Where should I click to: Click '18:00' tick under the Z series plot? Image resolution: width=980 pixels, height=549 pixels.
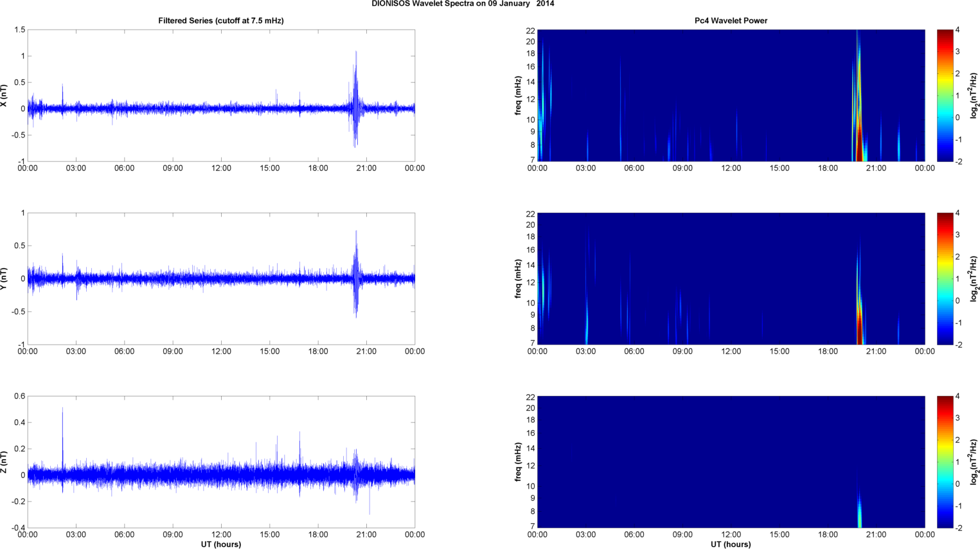pos(318,535)
